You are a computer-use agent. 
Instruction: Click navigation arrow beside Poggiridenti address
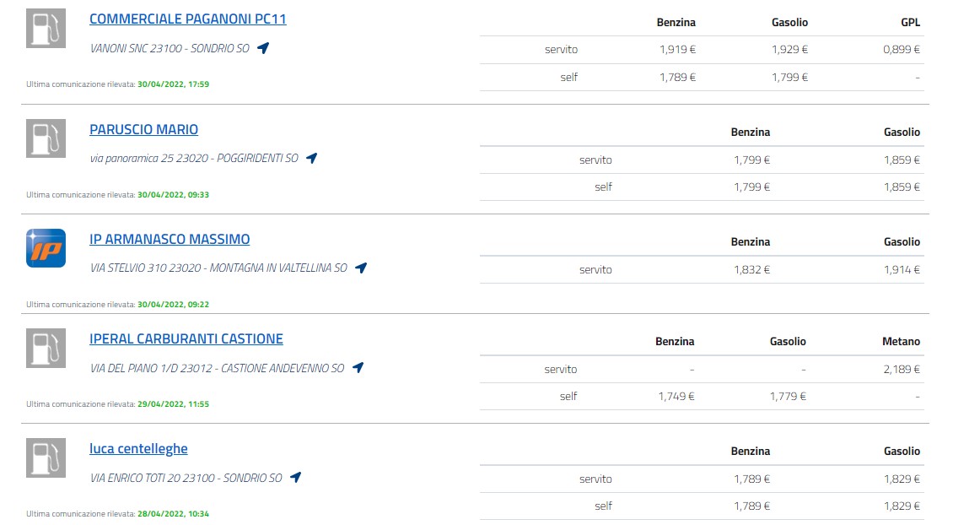pyautogui.click(x=311, y=159)
